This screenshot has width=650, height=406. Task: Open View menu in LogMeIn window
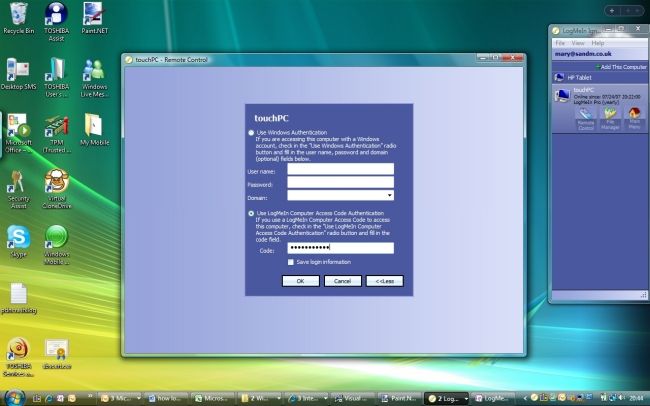click(578, 43)
